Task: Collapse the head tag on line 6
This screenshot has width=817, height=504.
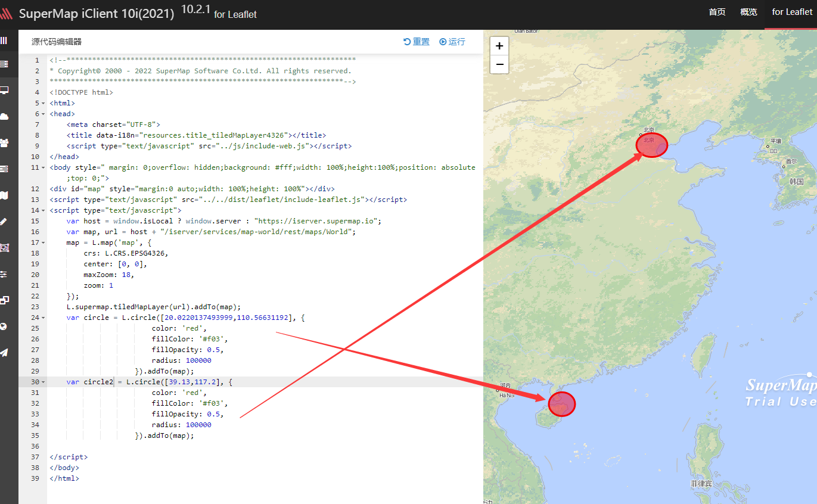Action: pos(44,114)
